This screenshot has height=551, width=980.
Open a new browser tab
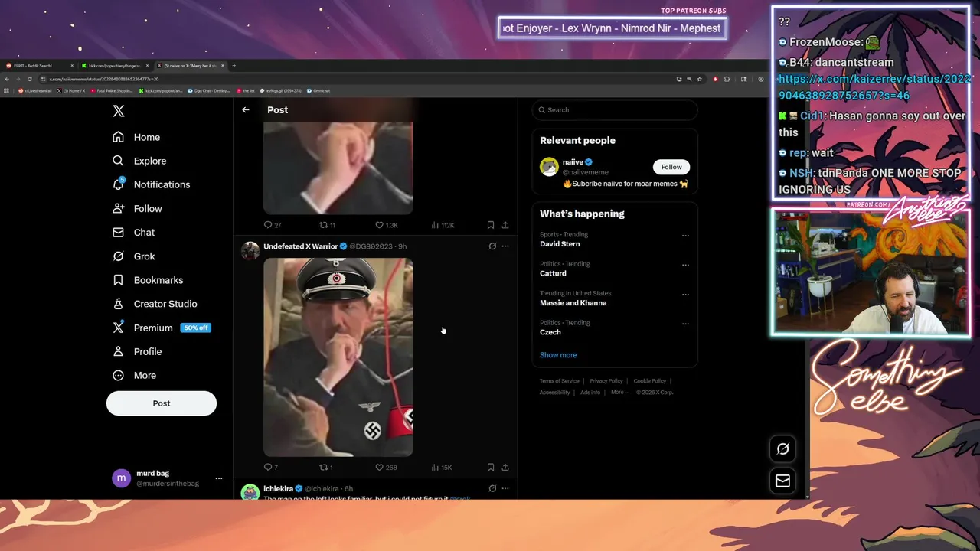point(234,66)
